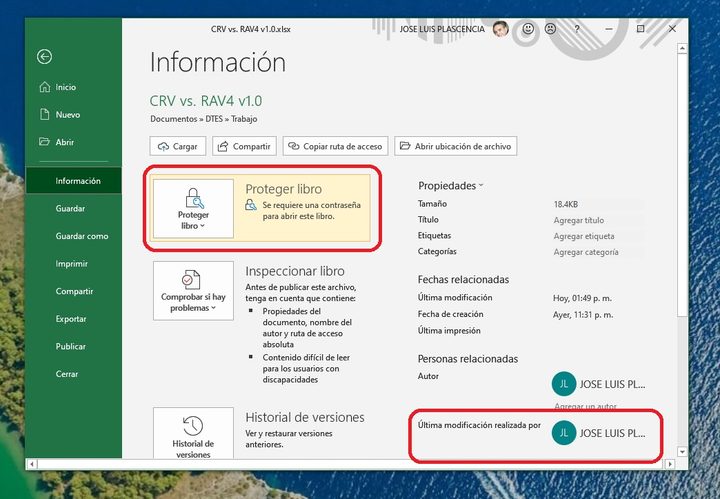
Task: Click the Agregar etiqueta field
Action: point(598,236)
